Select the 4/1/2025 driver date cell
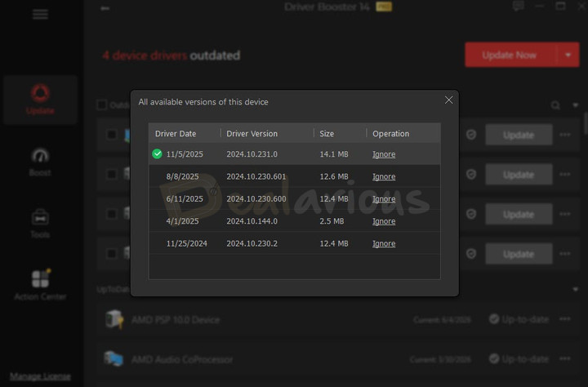This screenshot has width=588, height=387. coord(182,221)
